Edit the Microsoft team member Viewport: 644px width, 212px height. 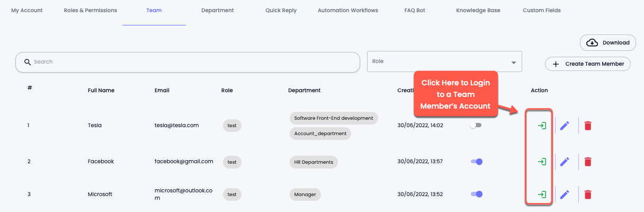coord(565,195)
